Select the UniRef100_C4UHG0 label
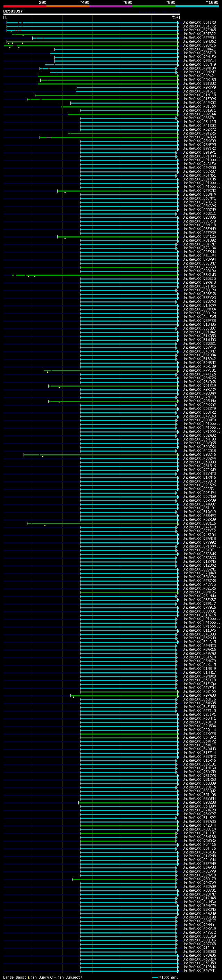The width and height of the screenshot is (222, 980). point(199,902)
